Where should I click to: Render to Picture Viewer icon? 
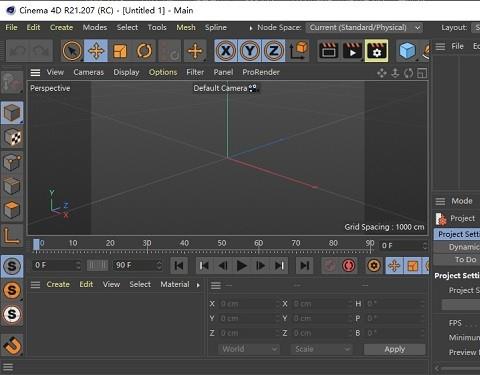(352, 51)
